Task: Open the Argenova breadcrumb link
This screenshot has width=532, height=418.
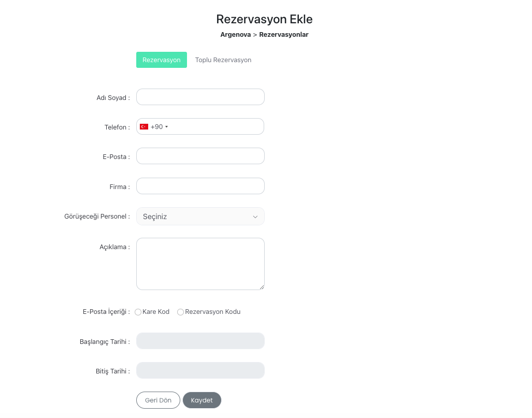Action: pyautogui.click(x=236, y=35)
